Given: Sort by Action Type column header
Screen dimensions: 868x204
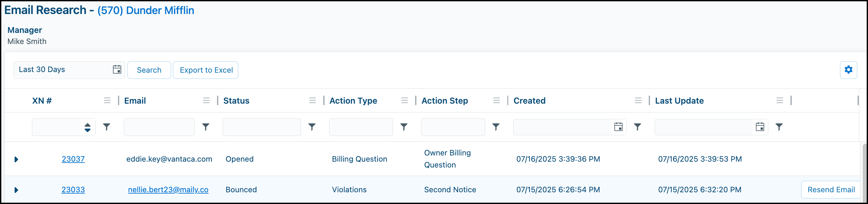Looking at the screenshot, I should tap(353, 100).
